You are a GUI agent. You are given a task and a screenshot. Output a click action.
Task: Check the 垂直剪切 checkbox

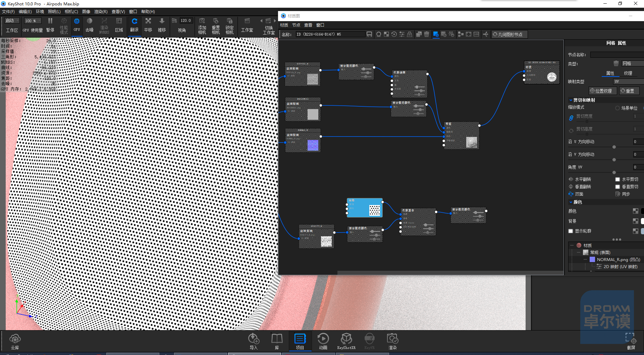tap(618, 187)
